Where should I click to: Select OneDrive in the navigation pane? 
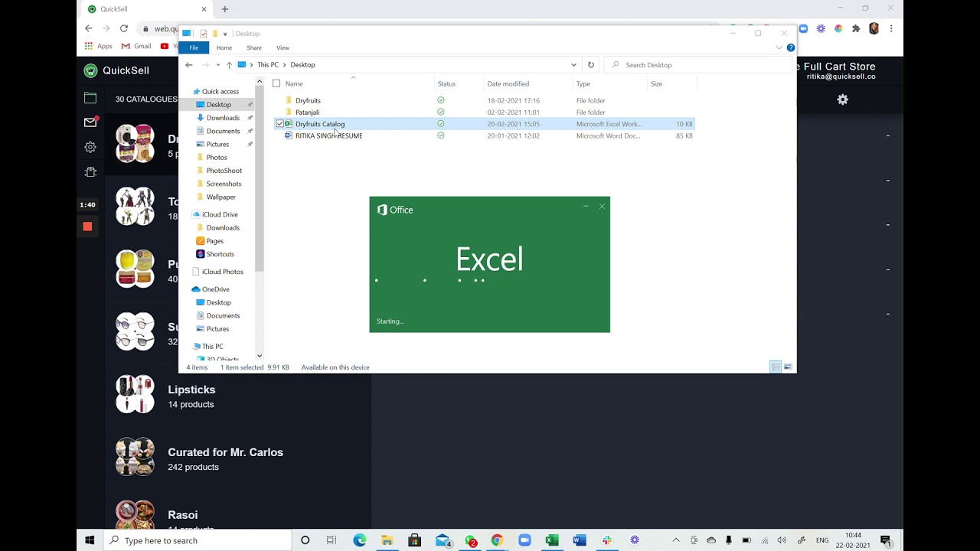(x=215, y=289)
